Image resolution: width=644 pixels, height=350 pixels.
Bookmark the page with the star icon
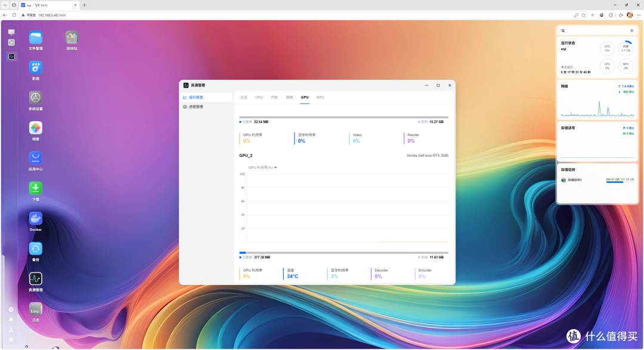point(584,15)
